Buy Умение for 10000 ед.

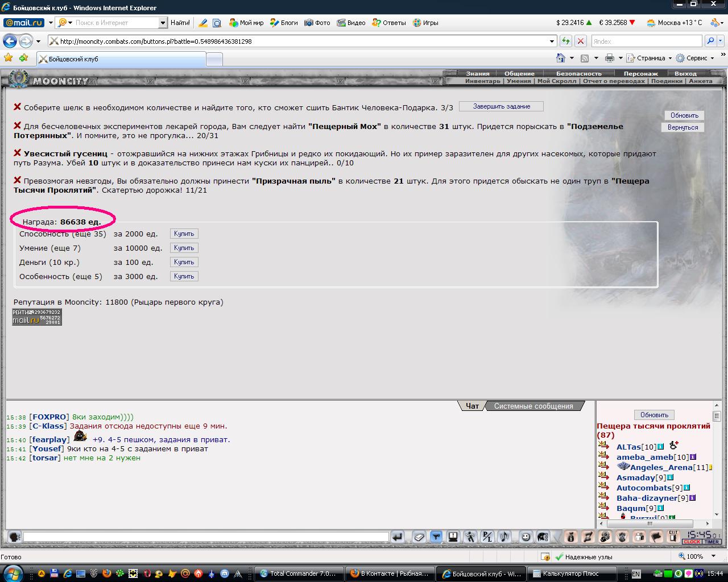pos(184,248)
